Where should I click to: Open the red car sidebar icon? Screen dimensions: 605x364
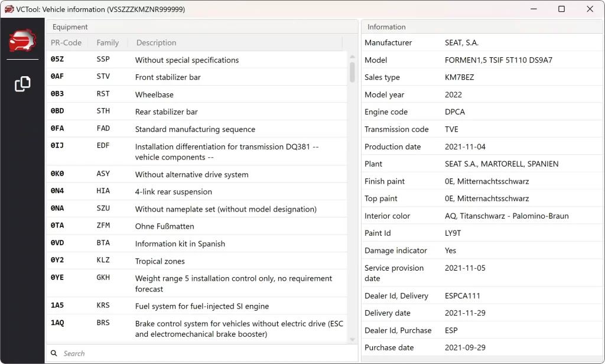[x=22, y=41]
